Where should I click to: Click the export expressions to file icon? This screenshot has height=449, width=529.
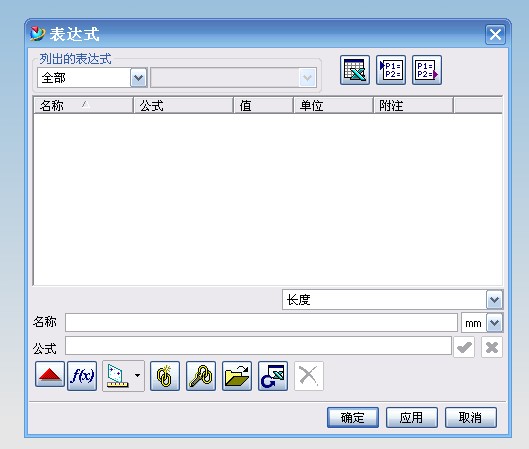[426, 70]
